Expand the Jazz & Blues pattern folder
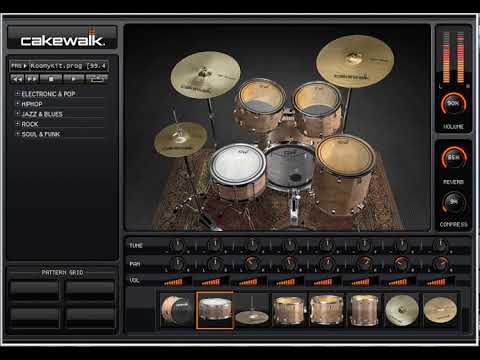The width and height of the screenshot is (480, 360). pos(18,114)
